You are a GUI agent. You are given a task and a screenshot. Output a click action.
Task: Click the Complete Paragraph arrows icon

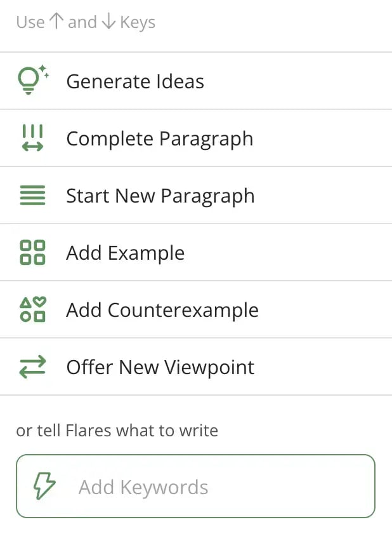pos(32,138)
